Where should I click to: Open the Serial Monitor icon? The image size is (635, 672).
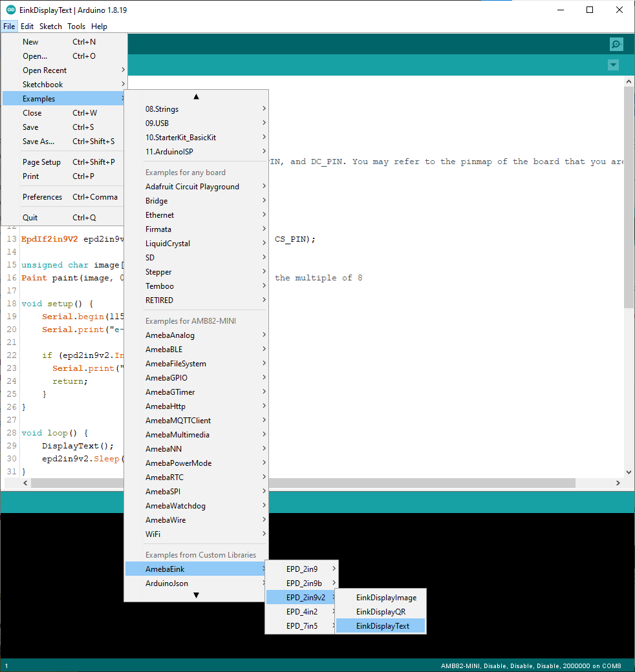(x=616, y=45)
